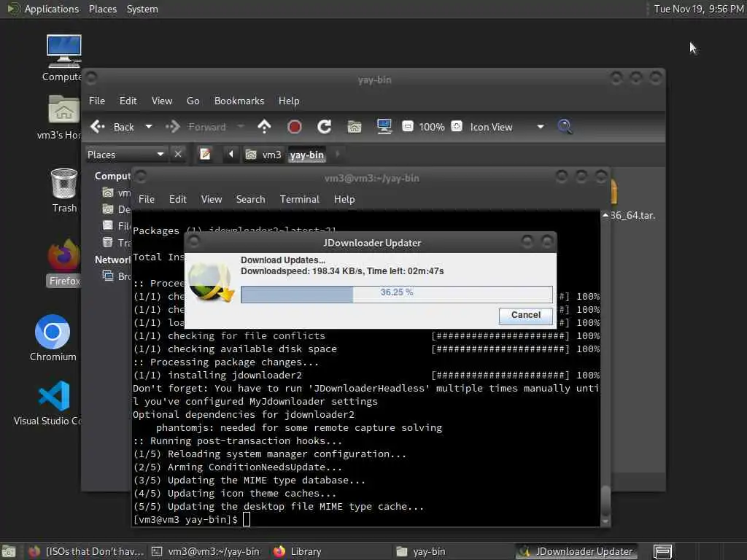This screenshot has width=747, height=560.
Task: Toggle text location entry pencil icon
Action: [205, 155]
